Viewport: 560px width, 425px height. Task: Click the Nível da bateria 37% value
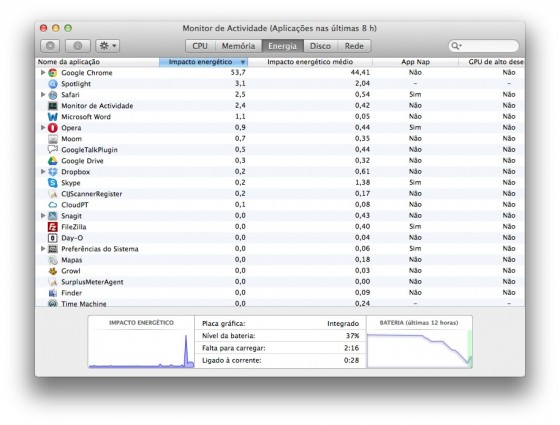pyautogui.click(x=352, y=336)
